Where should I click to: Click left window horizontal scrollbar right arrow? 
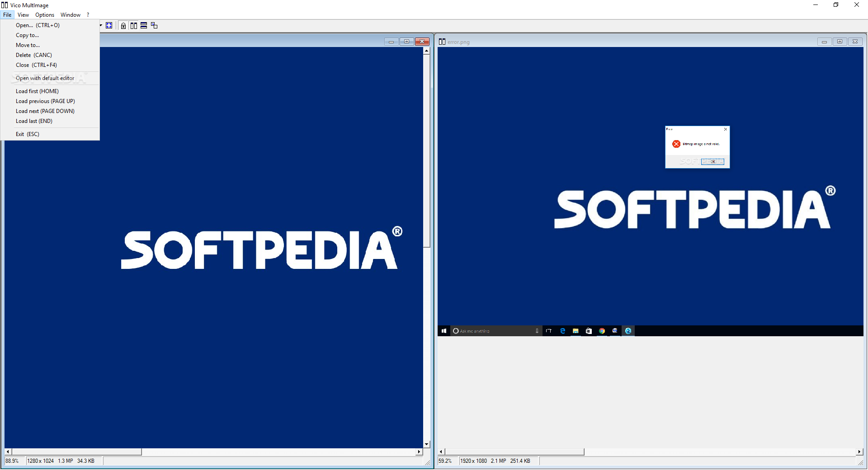[419, 452]
